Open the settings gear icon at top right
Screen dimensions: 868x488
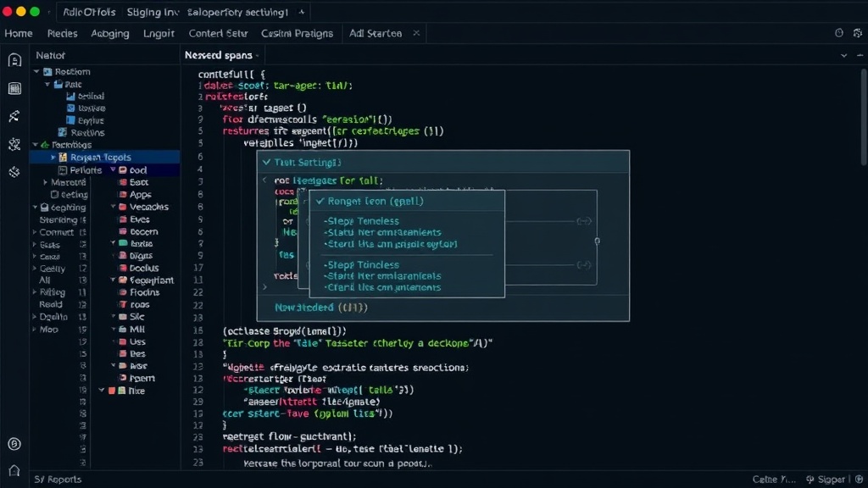[858, 33]
